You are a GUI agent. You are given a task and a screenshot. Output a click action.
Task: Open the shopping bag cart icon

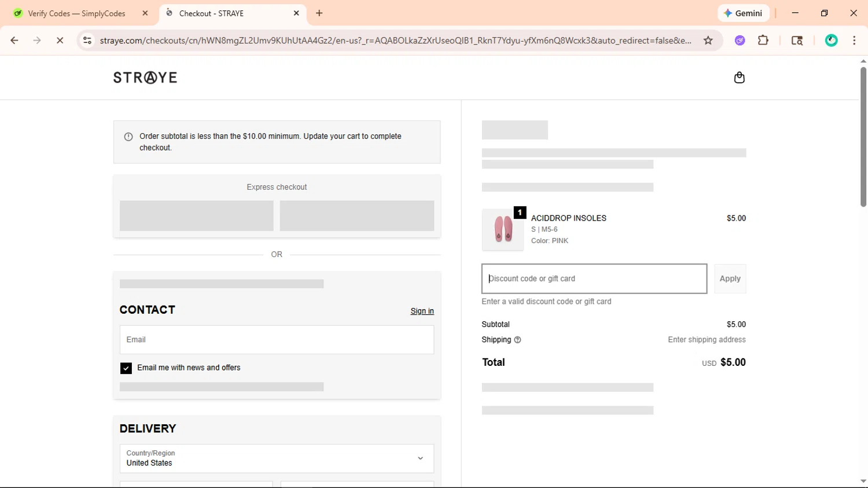click(x=739, y=78)
